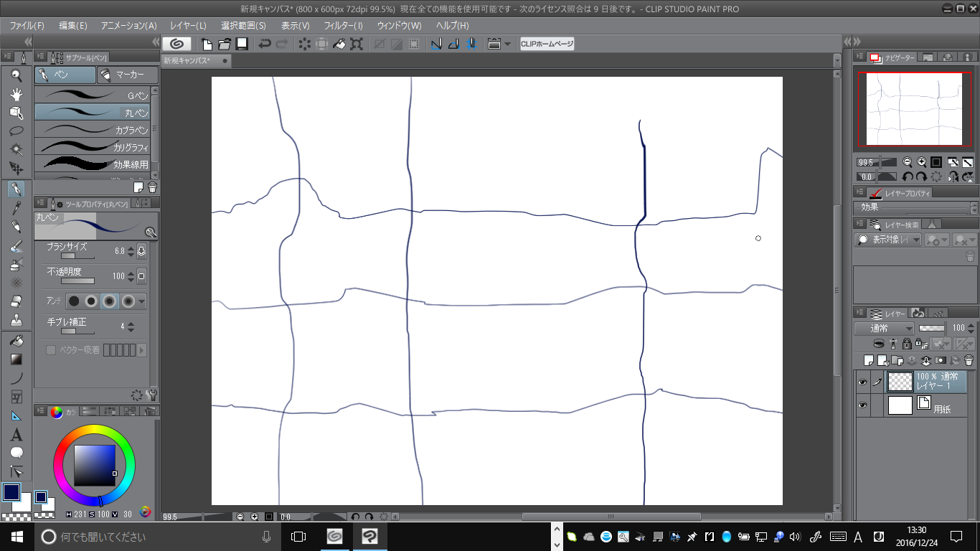980x551 pixels.
Task: Select the Eraser tool in the toolbox
Action: (17, 301)
